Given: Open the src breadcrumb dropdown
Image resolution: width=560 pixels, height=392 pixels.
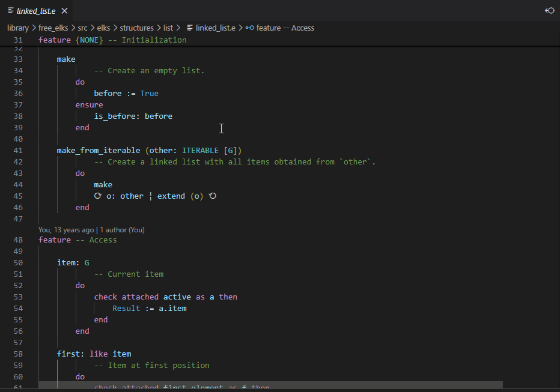Looking at the screenshot, I should click(82, 28).
